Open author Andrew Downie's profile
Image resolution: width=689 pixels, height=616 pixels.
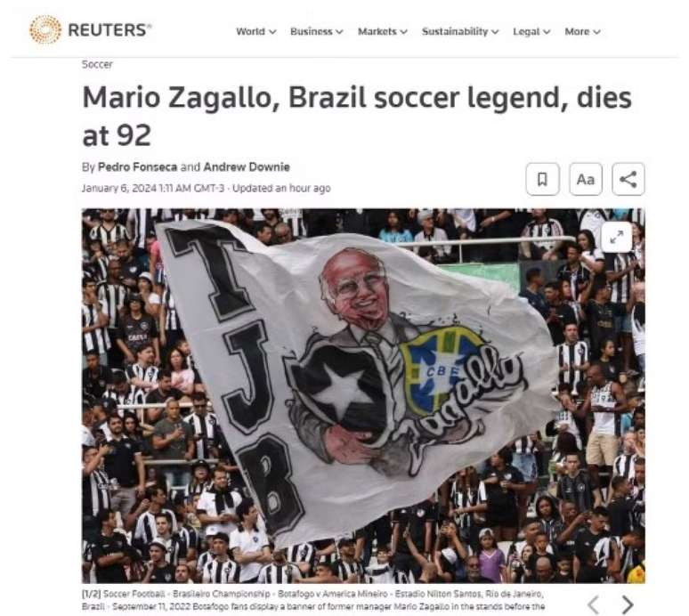tap(247, 167)
